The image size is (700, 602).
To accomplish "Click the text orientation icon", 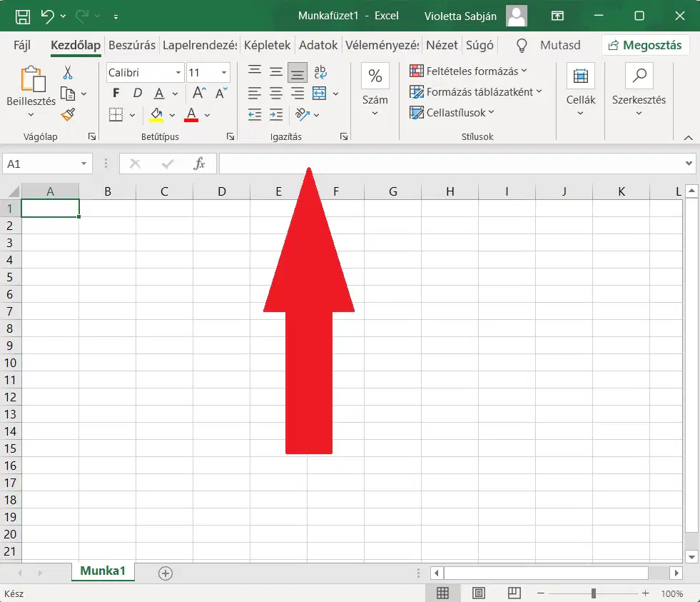I will 303,115.
